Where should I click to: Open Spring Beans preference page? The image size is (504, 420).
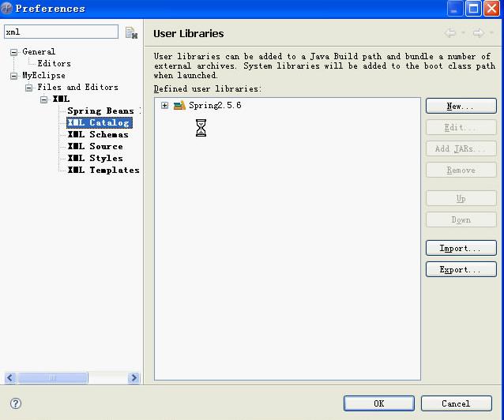pyautogui.click(x=100, y=111)
